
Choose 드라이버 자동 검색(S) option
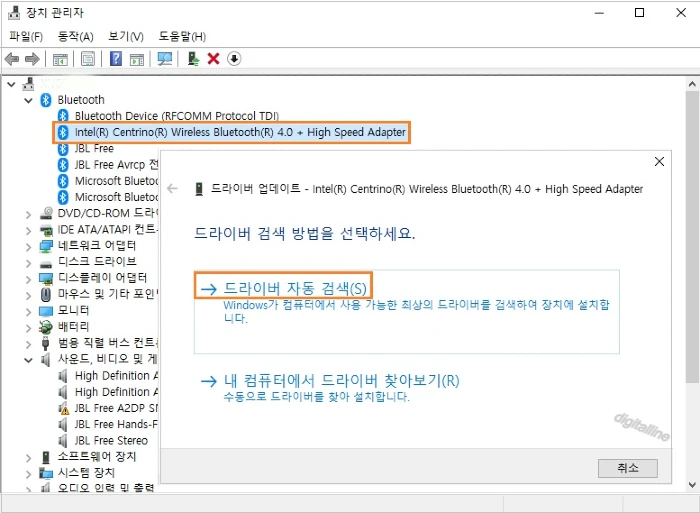coord(283,288)
